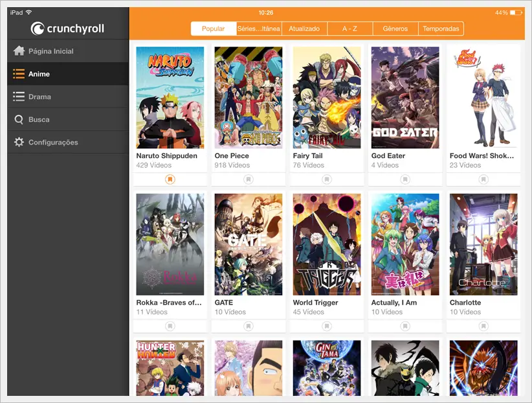The width and height of the screenshot is (532, 403).
Task: Open the Rokka poster
Action: point(170,244)
